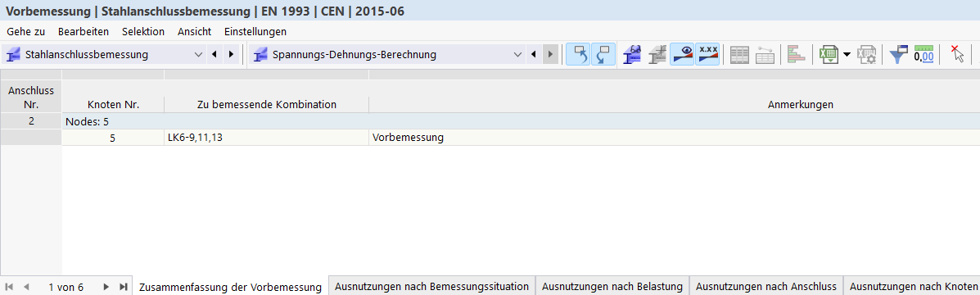Select Anschluss Nr. row header 2
The height and width of the screenshot is (295, 980).
(x=30, y=121)
